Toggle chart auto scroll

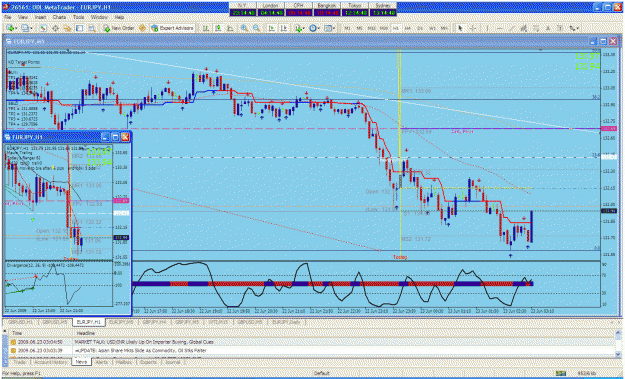[271, 28]
